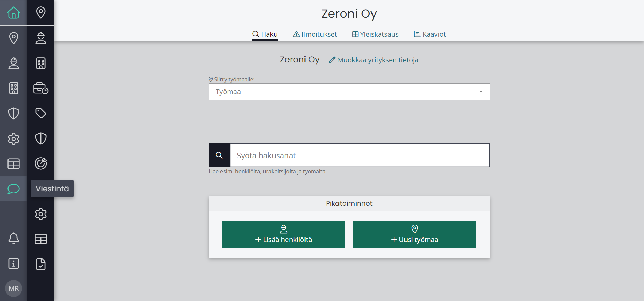The width and height of the screenshot is (644, 301).
Task: Open info icon in left sidebar
Action: [x=14, y=264]
